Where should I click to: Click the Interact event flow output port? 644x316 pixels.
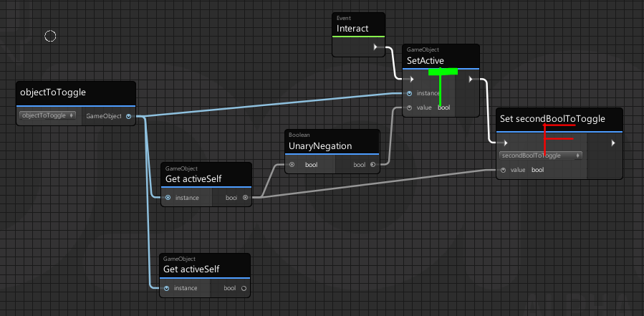pos(375,47)
